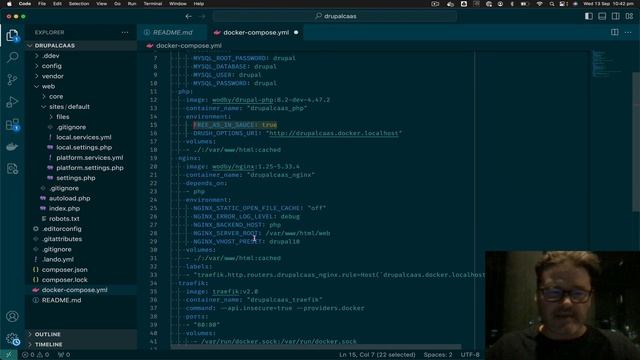The image size is (640, 360).
Task: Open the File menu
Action: click(x=42, y=4)
